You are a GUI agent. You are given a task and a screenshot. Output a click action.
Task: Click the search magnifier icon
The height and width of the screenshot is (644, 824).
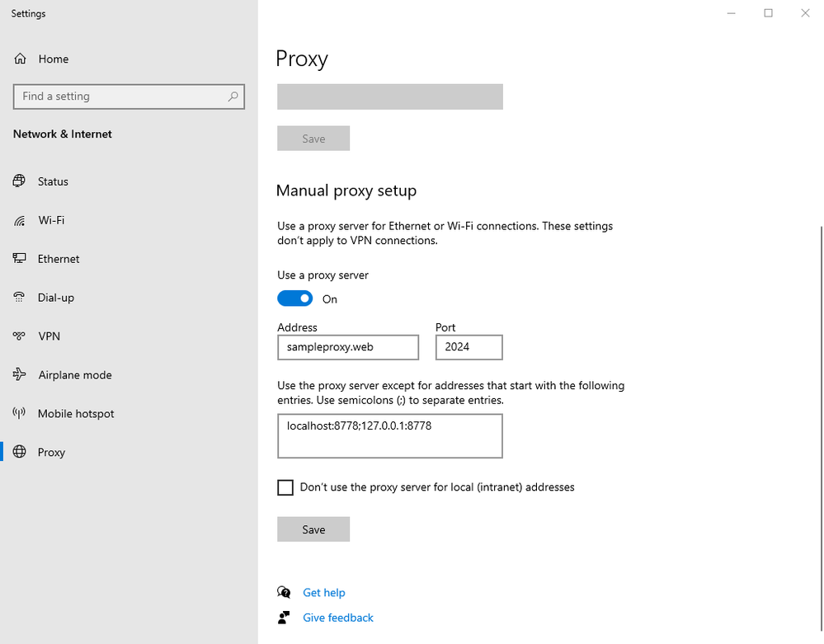[233, 96]
